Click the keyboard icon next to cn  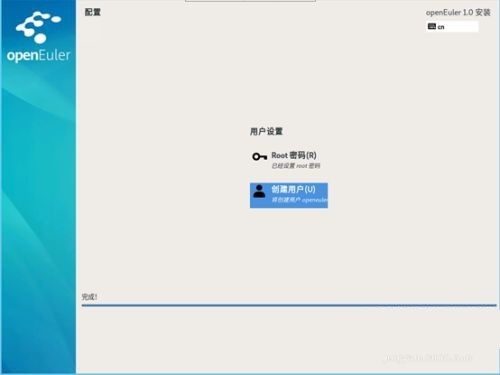pyautogui.click(x=432, y=26)
